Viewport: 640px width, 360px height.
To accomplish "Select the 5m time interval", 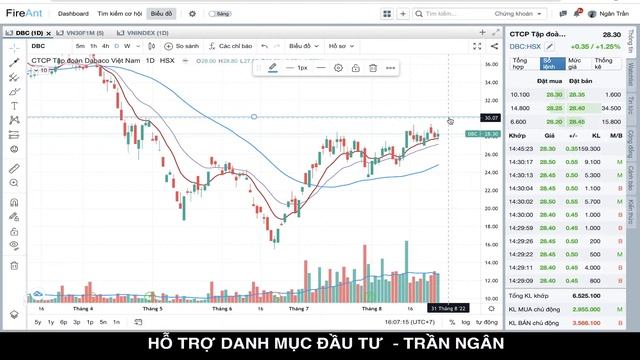I will click(80, 46).
